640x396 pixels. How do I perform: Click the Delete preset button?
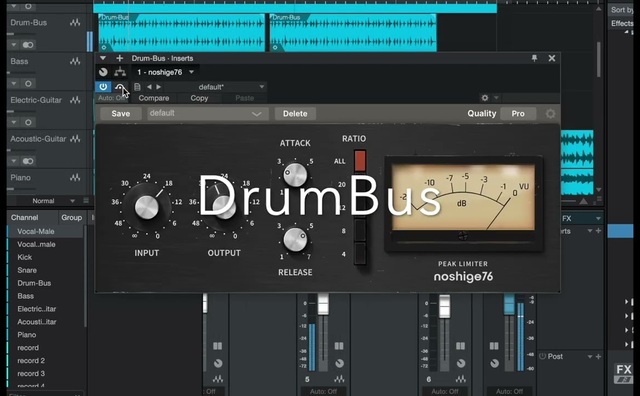[295, 113]
